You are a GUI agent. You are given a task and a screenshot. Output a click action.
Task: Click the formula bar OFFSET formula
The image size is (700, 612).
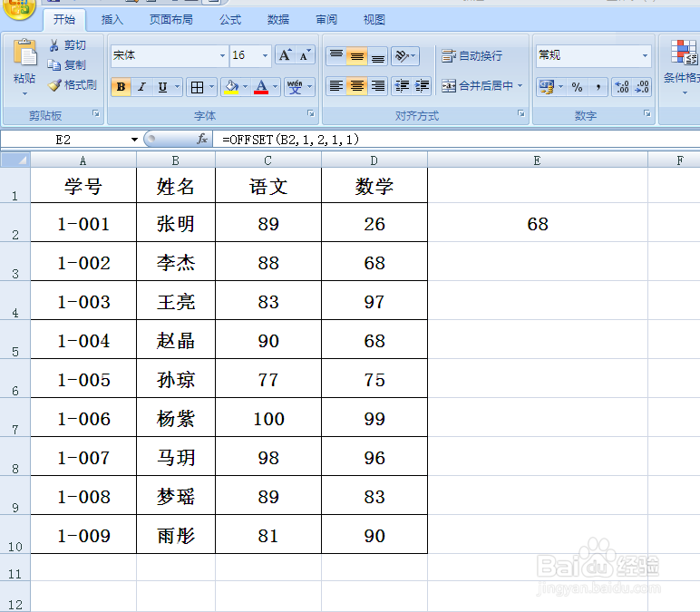[291, 140]
